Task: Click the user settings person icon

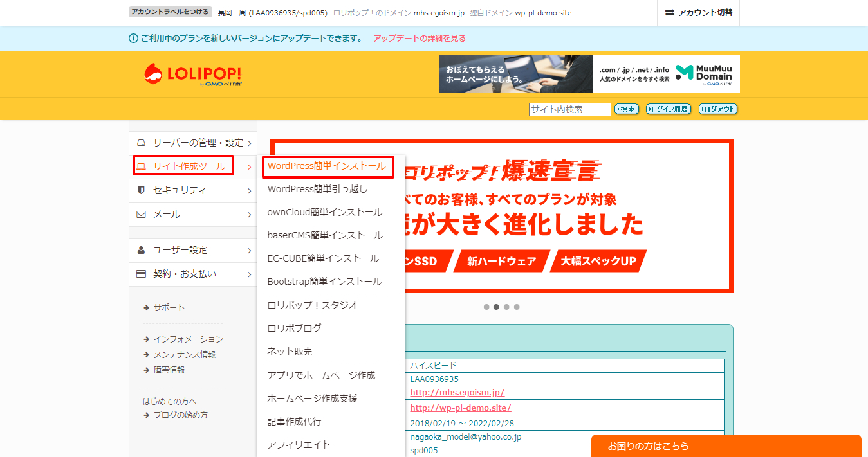Action: 143,250
